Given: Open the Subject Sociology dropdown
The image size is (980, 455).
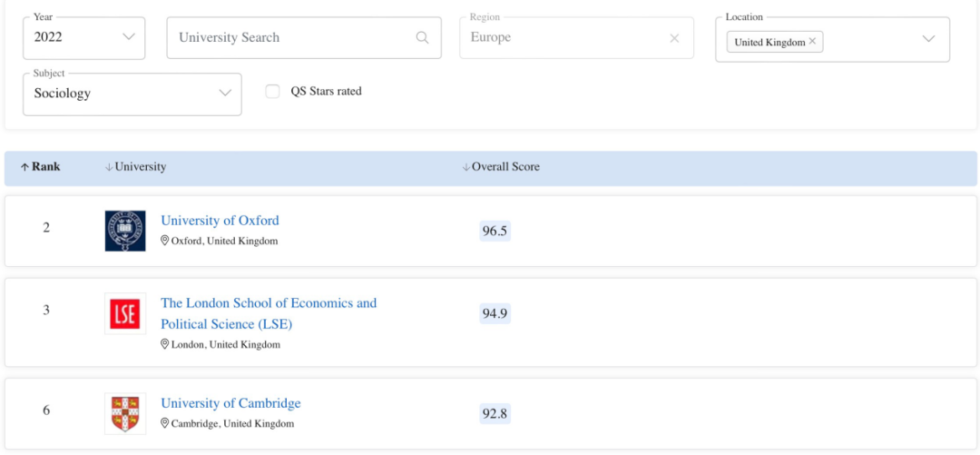Looking at the screenshot, I should (x=132, y=94).
